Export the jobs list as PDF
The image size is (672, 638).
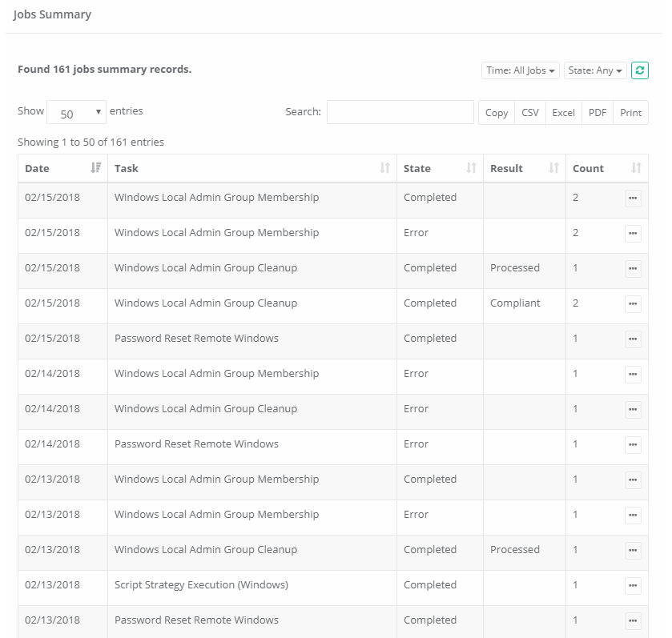598,113
